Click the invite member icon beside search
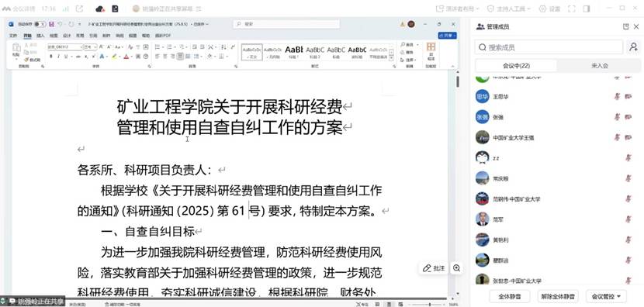 [x=633, y=47]
